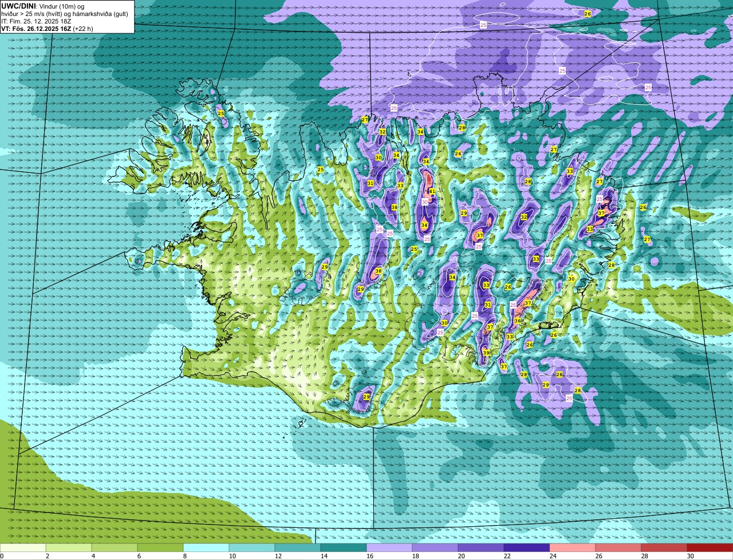Click the "UWC/DINI: Vindur (10m) og" title line
This screenshot has height=560, width=733.
click(43, 6)
